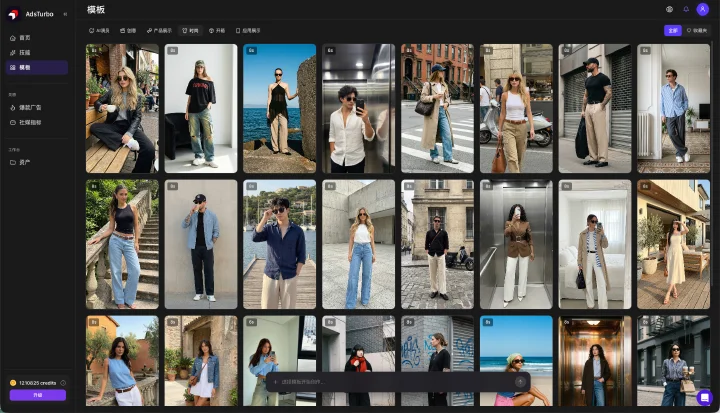Open notifications bell icon
Viewport: 720px width, 413px height.
[x=686, y=9]
